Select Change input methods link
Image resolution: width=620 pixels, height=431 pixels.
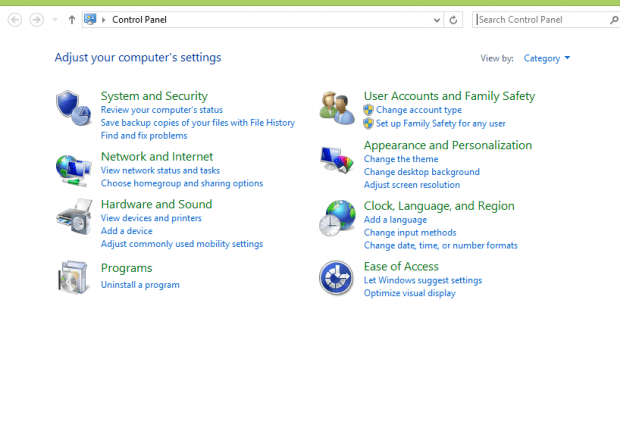[410, 233]
